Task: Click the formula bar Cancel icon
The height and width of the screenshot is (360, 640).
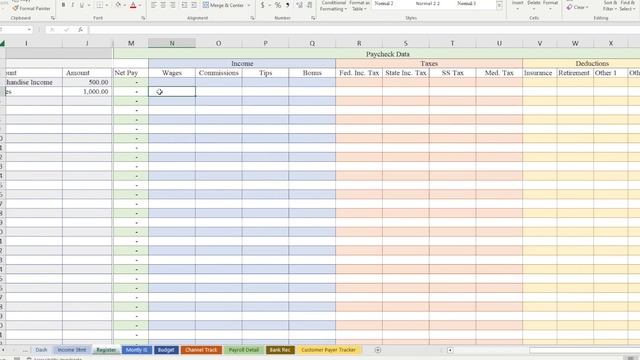Action: click(52, 29)
